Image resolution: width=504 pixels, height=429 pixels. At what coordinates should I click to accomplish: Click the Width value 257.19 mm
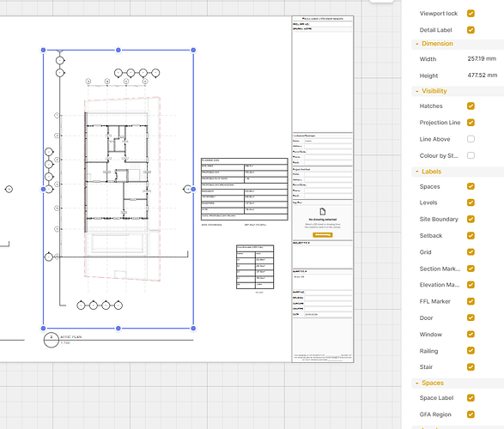coord(482,58)
